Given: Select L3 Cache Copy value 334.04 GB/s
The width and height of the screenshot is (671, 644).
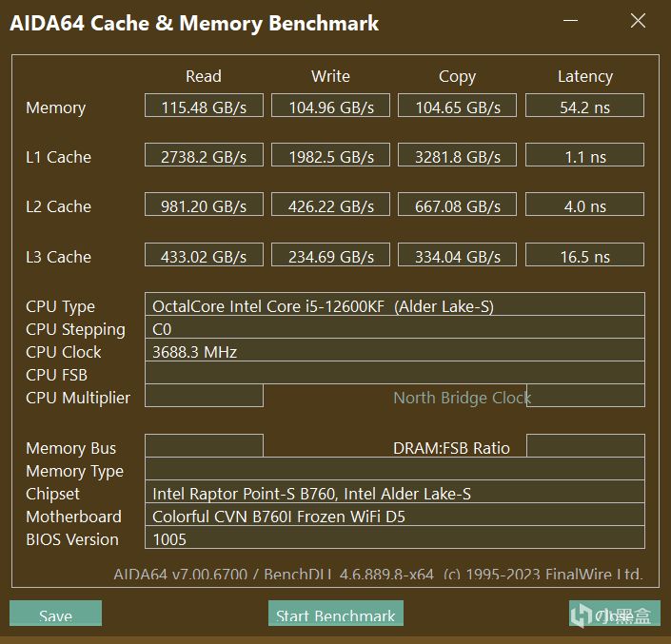Looking at the screenshot, I should tap(457, 255).
